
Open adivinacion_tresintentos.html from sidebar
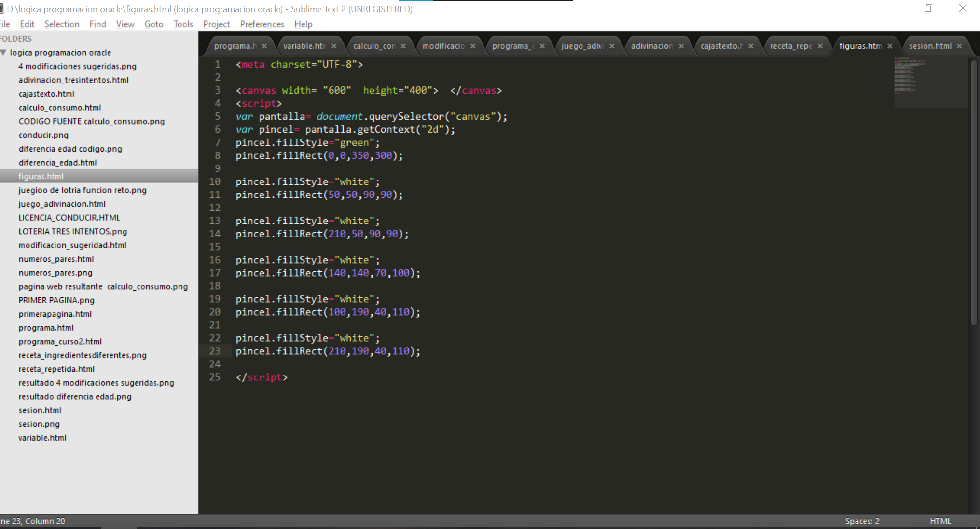click(74, 80)
